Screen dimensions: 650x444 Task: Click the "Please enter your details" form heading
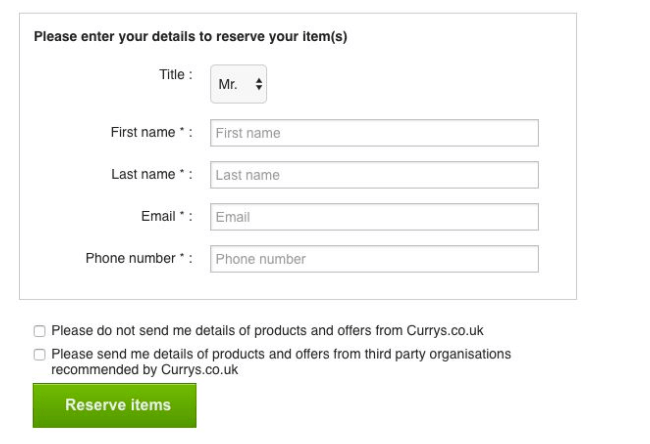point(190,36)
